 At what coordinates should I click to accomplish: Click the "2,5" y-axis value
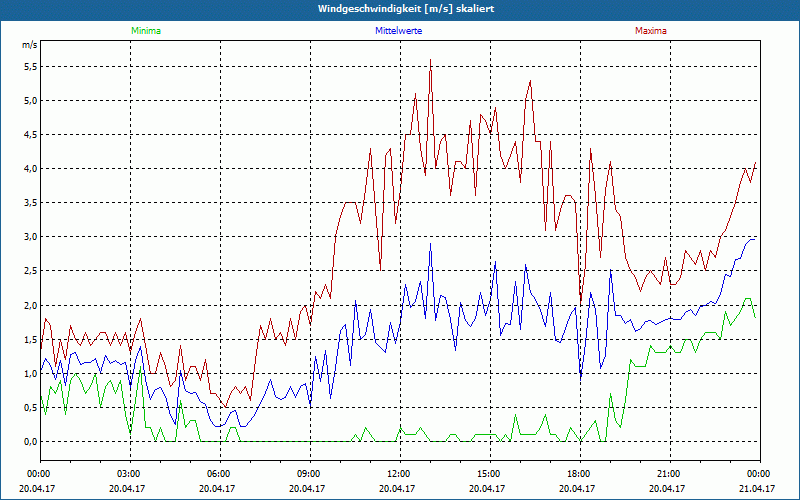tap(30, 271)
